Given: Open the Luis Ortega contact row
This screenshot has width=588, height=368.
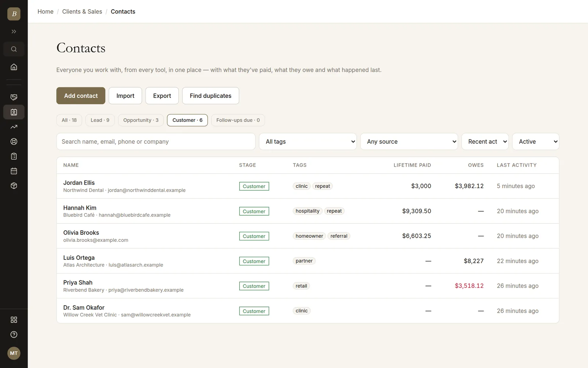Looking at the screenshot, I should 308,261.
